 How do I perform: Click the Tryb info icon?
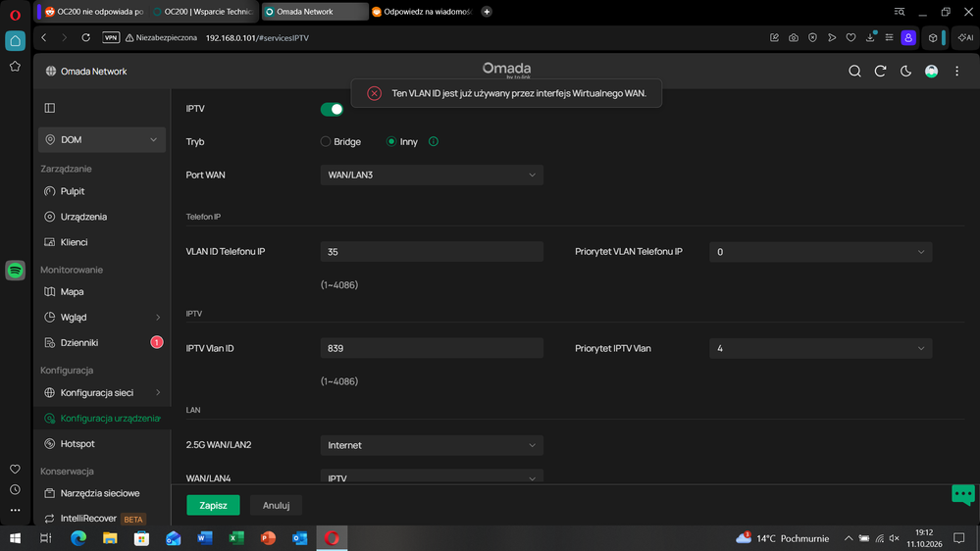point(434,142)
